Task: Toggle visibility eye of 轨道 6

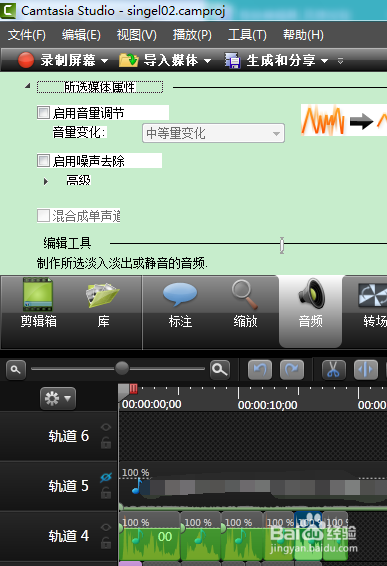Action: 106,427
